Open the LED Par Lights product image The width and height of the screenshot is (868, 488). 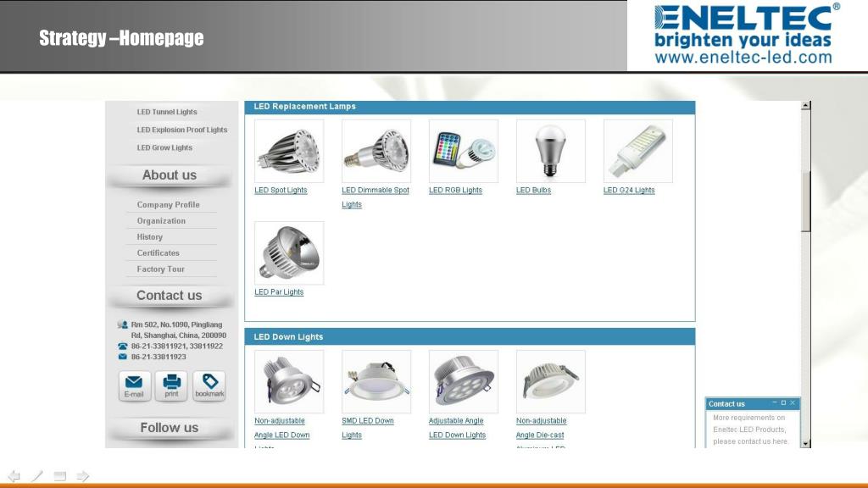point(289,252)
